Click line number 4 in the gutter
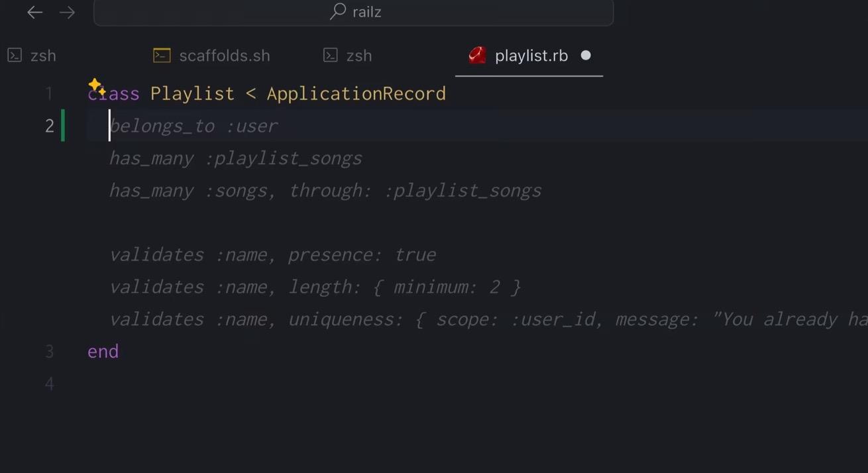Image resolution: width=868 pixels, height=473 pixels. (50, 384)
